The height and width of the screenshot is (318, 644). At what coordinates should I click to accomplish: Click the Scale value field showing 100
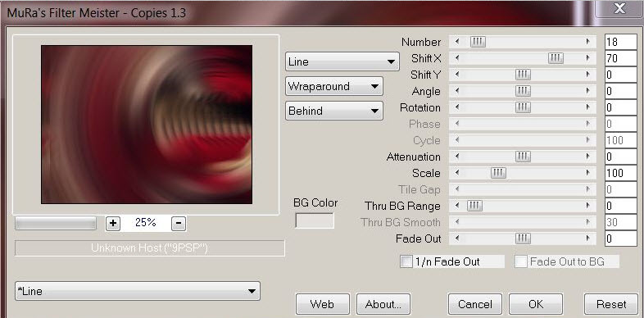point(620,173)
